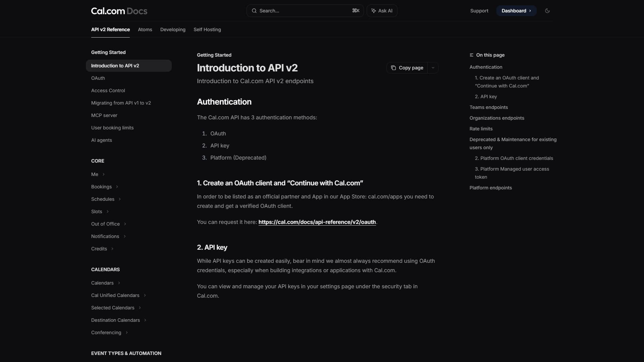The width and height of the screenshot is (644, 362).
Task: Switch to the Self Hosting tab
Action: [x=207, y=29]
